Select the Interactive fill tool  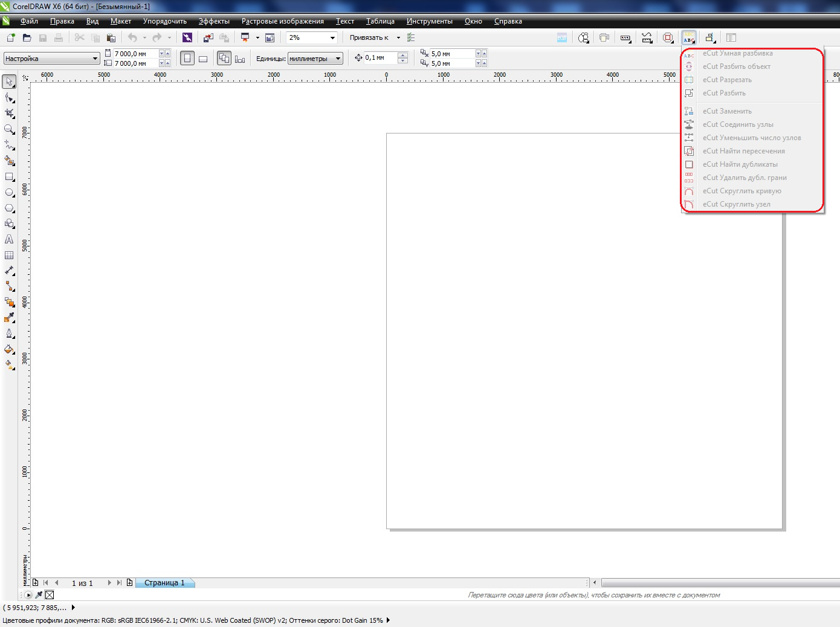9,365
